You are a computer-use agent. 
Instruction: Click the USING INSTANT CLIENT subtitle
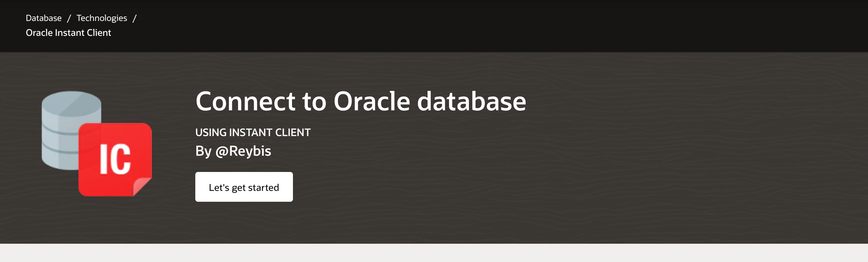(253, 132)
